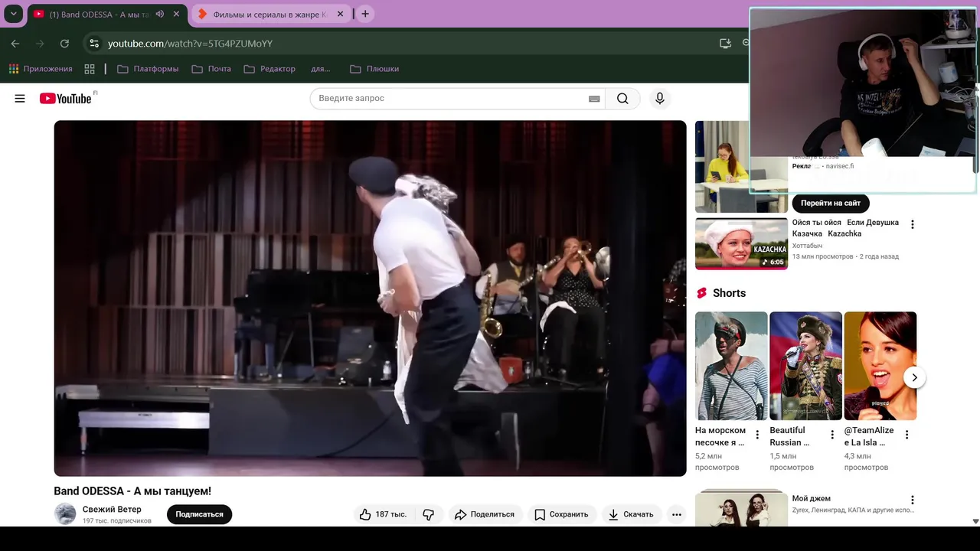
Task: Click the page scrollbar down arrow
Action: coord(975,521)
